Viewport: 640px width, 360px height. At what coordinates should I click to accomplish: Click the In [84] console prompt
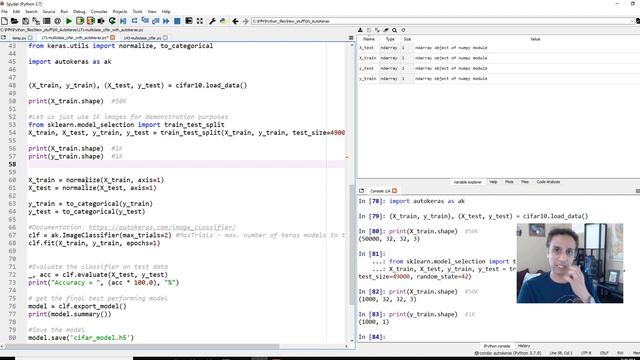371,337
